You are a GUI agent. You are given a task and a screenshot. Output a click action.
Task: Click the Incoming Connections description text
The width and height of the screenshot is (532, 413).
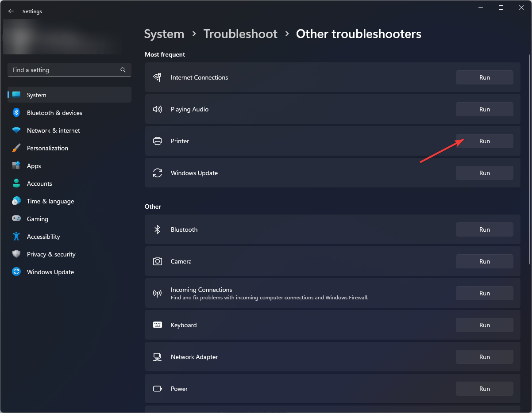(270, 298)
